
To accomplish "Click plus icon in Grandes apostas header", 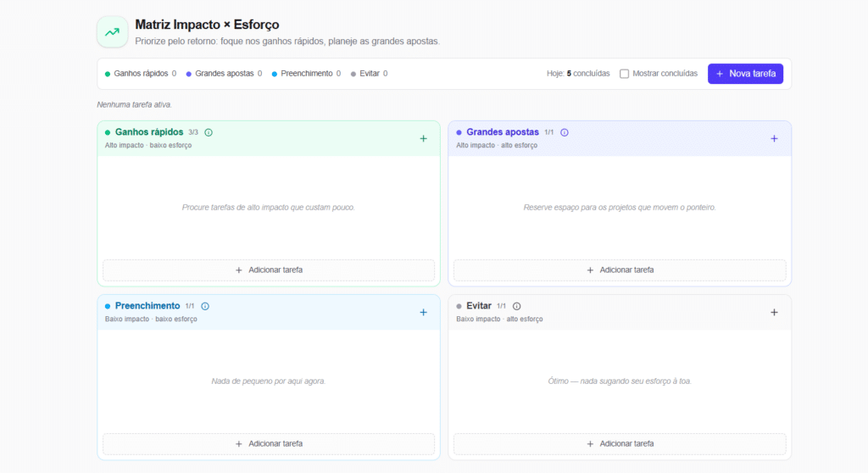I will [775, 138].
